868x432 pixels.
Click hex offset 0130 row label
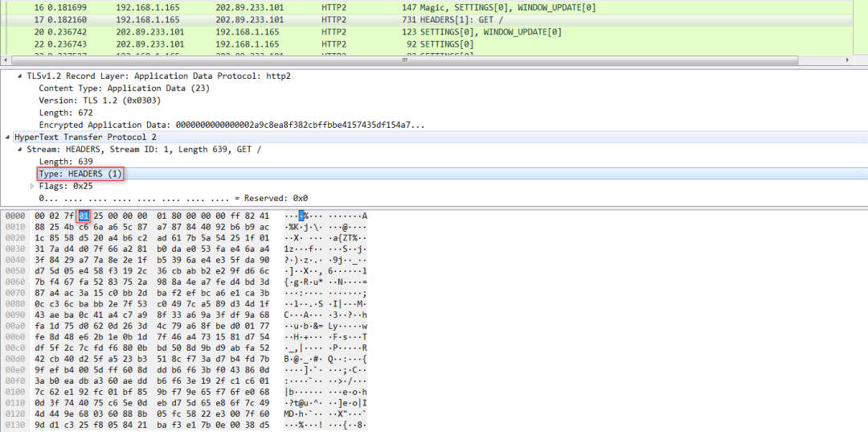(x=14, y=426)
